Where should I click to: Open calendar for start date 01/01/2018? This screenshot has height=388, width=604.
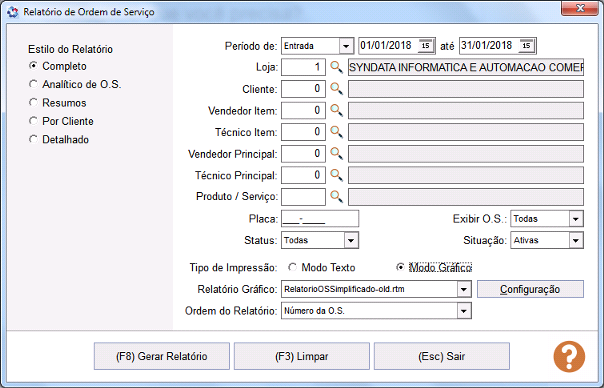(425, 46)
